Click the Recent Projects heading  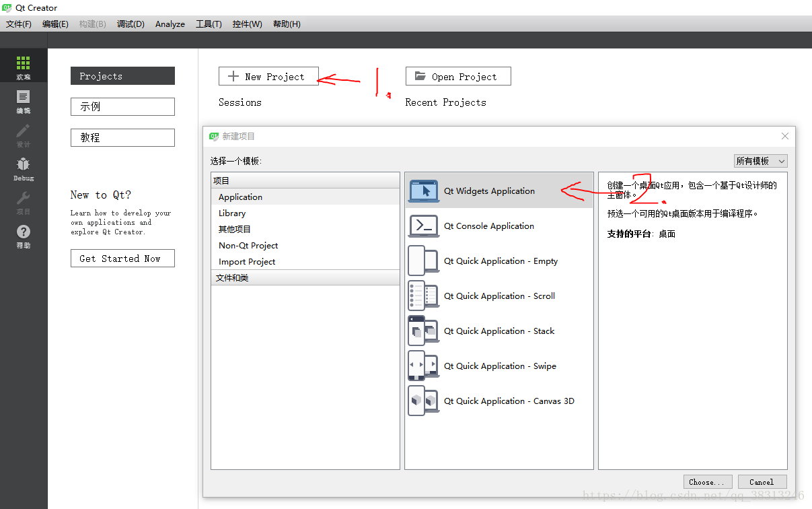445,102
